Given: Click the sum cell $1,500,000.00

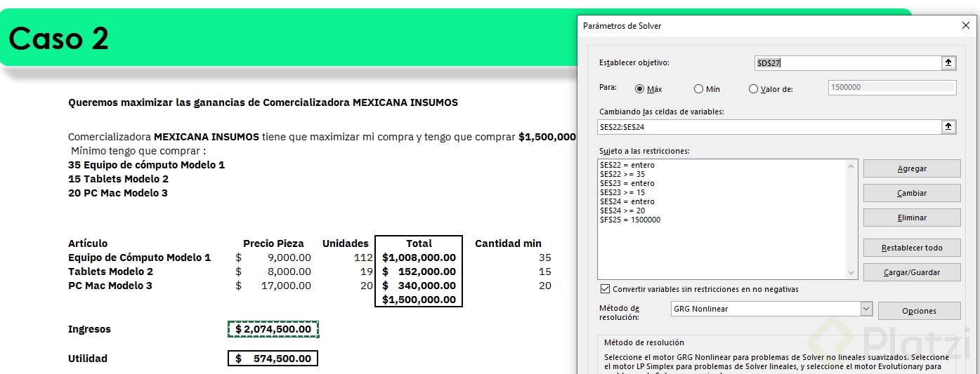Looking at the screenshot, I should [x=419, y=300].
